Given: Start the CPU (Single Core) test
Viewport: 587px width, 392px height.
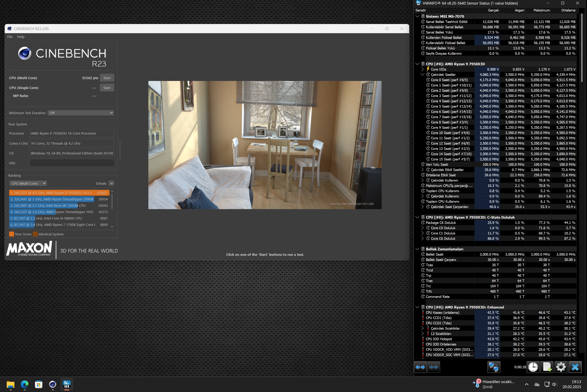Looking at the screenshot, I should coord(107,88).
